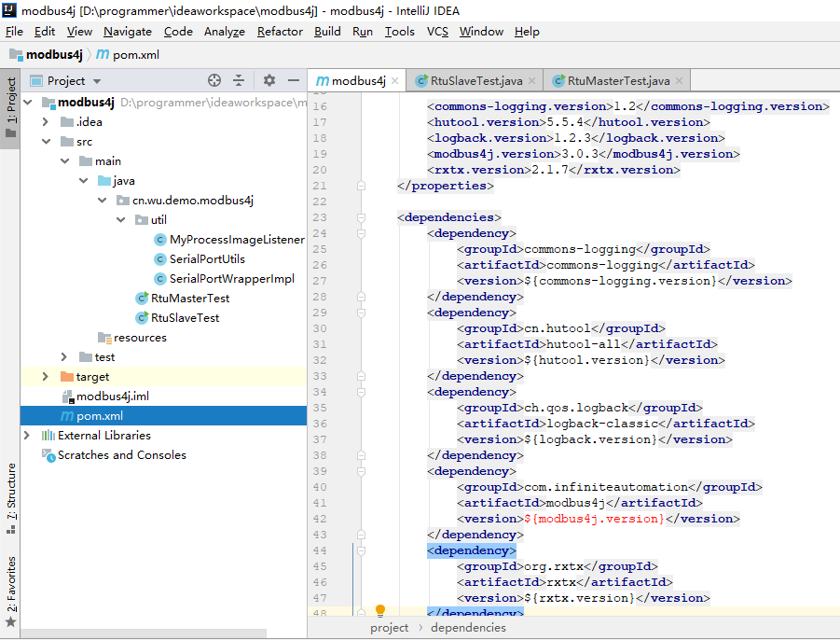Click line number 30 in the gutter
Viewport: 840px width, 640px height.
(x=320, y=328)
